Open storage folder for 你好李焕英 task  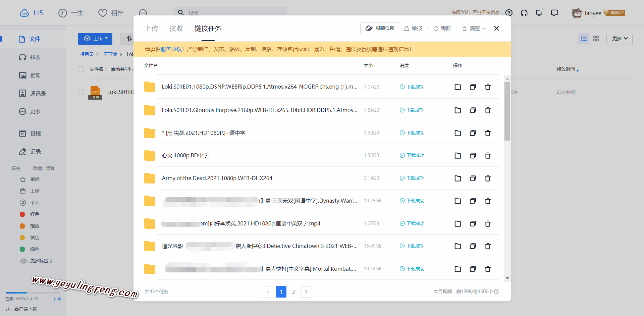pos(458,223)
